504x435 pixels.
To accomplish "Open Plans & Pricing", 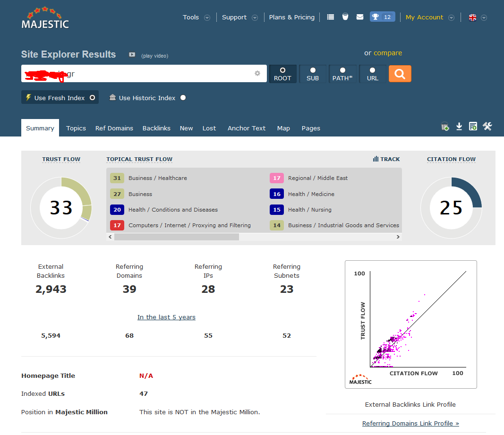I will (x=291, y=17).
